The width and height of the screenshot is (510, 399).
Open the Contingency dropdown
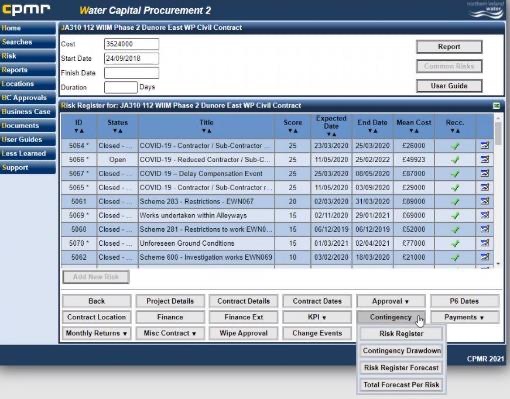point(391,317)
